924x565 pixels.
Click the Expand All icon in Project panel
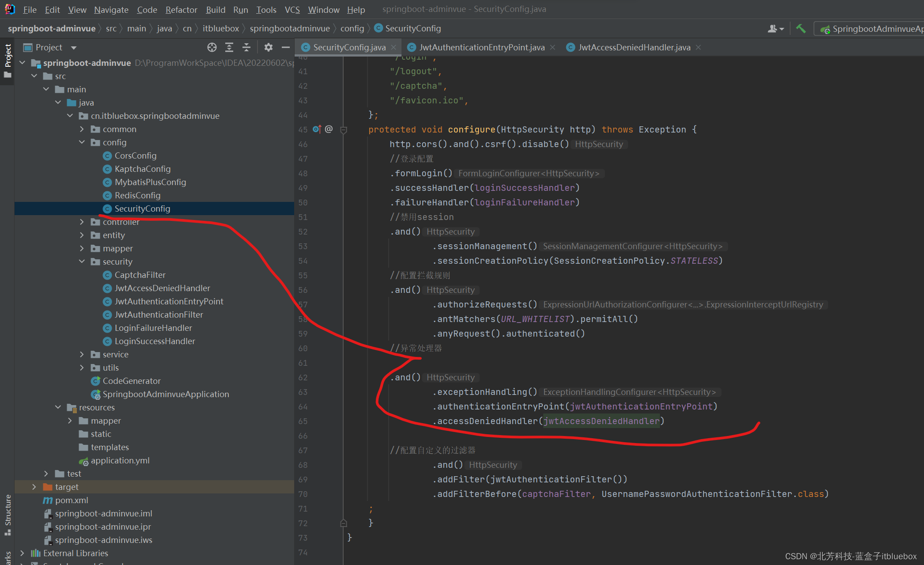coord(229,47)
